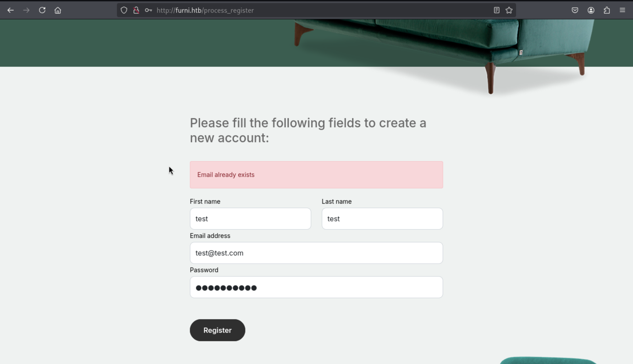Image resolution: width=633 pixels, height=364 pixels.
Task: Click into the Password field
Action: (316, 287)
